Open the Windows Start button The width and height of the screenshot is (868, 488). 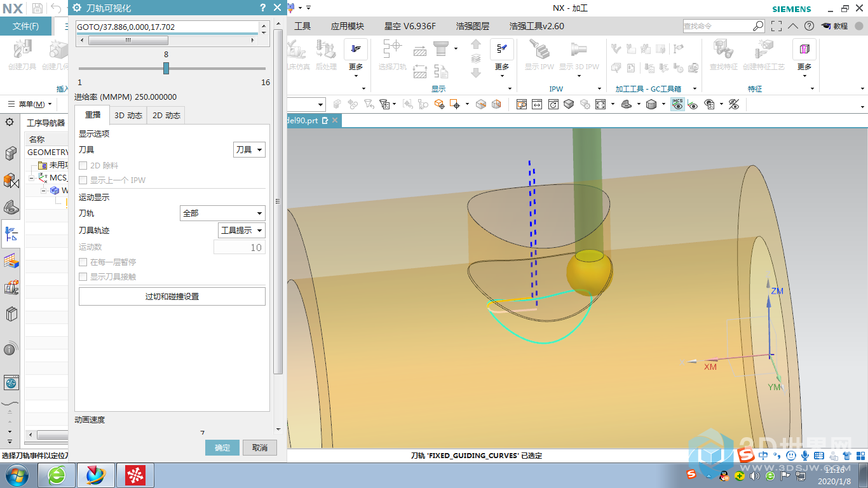click(x=16, y=475)
